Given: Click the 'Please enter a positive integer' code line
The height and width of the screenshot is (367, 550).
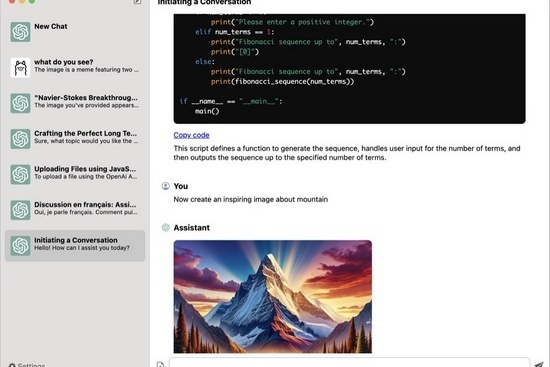Looking at the screenshot, I should click(292, 22).
